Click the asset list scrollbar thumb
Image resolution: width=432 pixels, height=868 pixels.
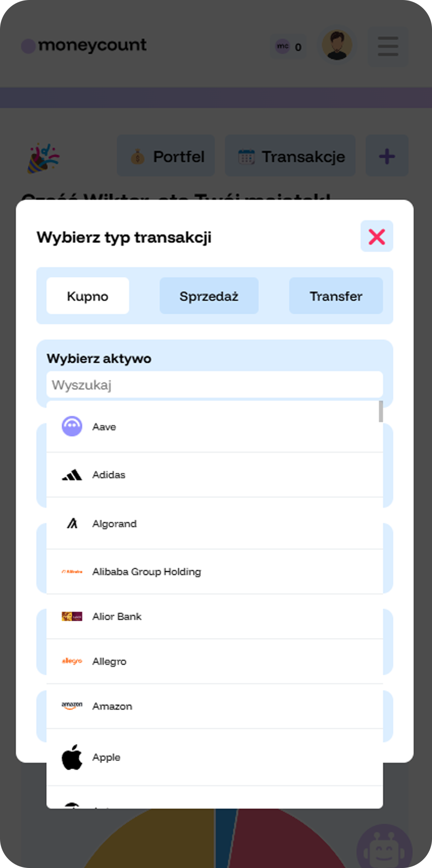click(x=380, y=411)
